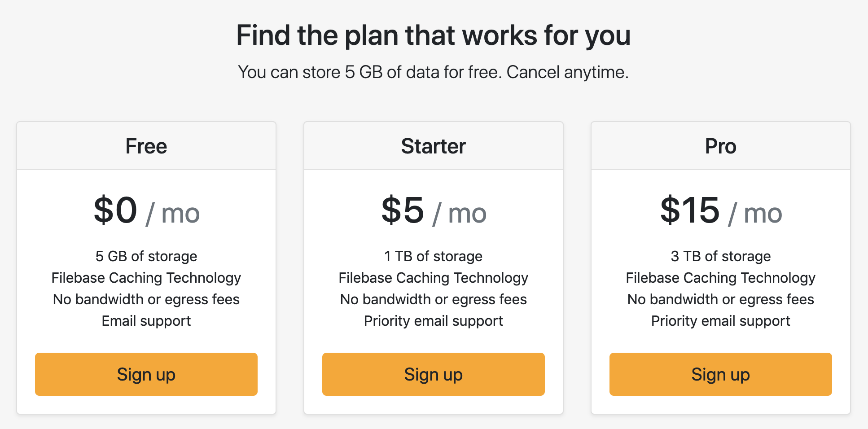Click Sign up under the Free plan
This screenshot has width=868, height=429.
[146, 374]
